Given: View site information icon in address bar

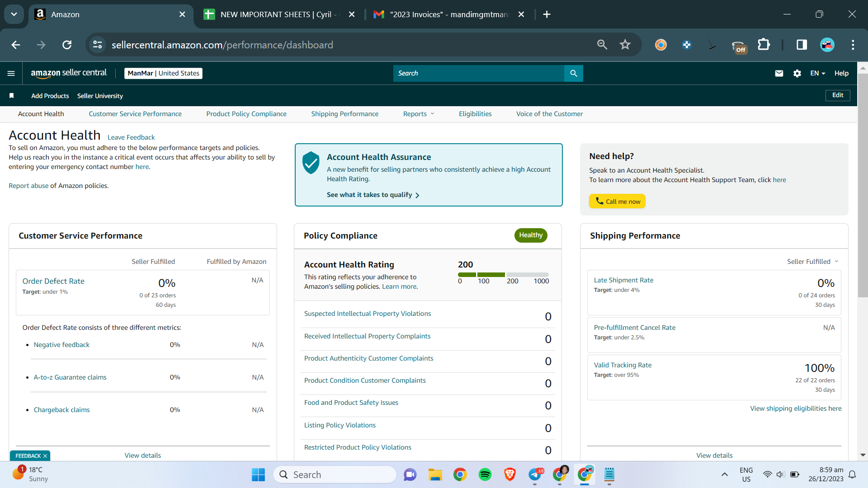Looking at the screenshot, I should 98,45.
